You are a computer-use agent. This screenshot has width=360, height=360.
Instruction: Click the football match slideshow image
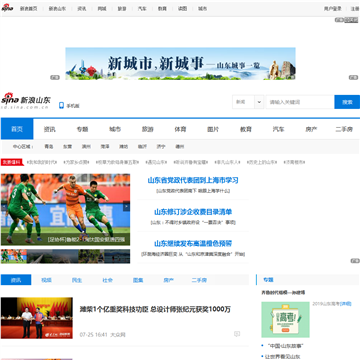65,210
